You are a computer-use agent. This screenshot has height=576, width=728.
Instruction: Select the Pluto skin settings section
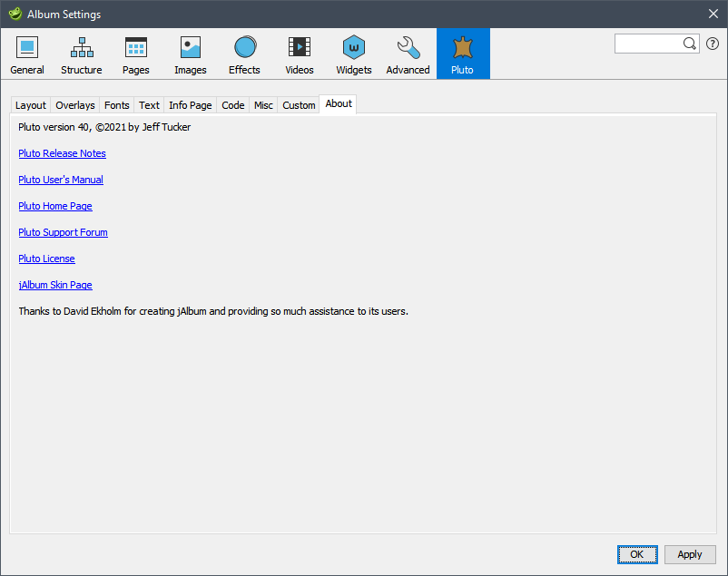pyautogui.click(x=463, y=54)
